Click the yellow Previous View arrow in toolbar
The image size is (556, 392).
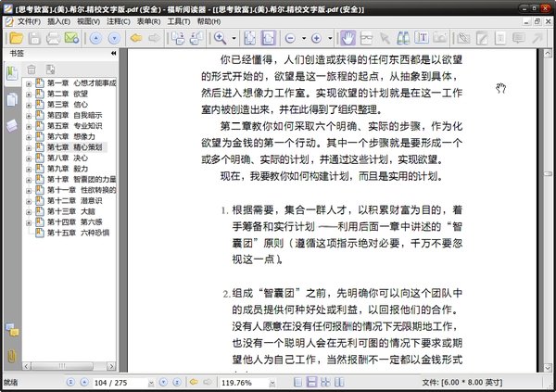click(136, 38)
